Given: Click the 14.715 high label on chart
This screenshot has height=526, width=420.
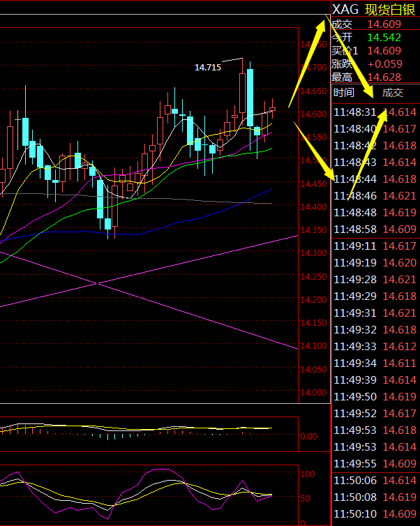Looking at the screenshot, I should pos(208,68).
